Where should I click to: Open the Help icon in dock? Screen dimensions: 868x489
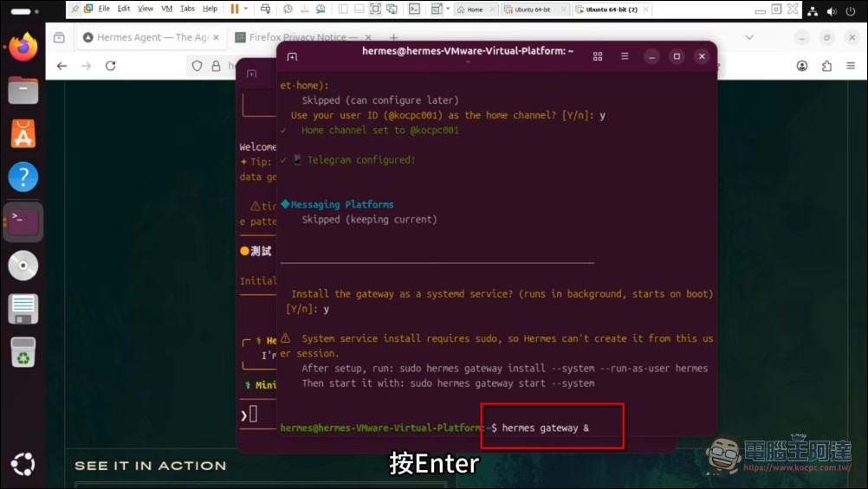pyautogui.click(x=23, y=177)
